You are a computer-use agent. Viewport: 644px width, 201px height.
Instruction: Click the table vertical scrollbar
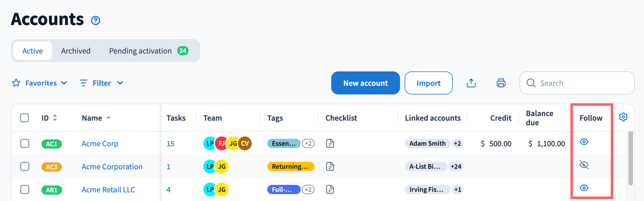click(x=631, y=158)
